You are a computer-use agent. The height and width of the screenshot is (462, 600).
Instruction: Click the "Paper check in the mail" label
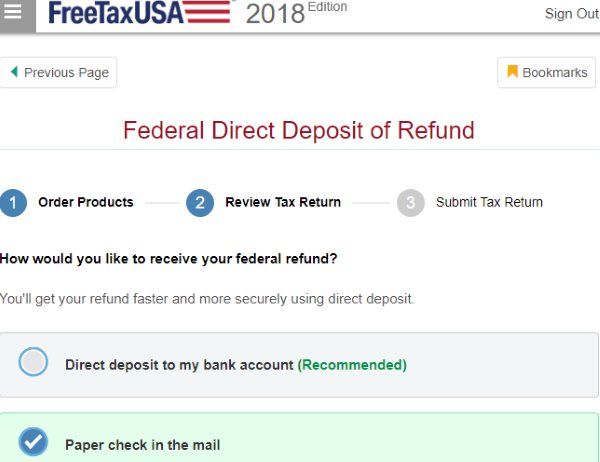click(142, 445)
